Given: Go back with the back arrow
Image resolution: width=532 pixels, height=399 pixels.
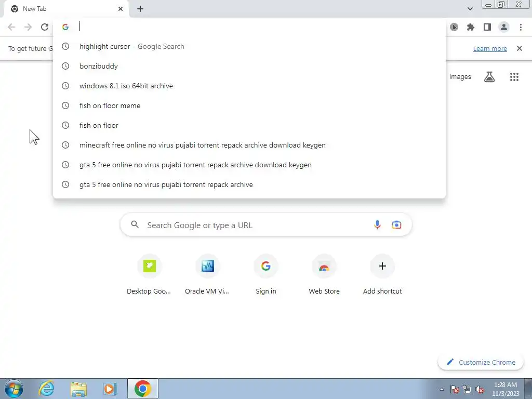Looking at the screenshot, I should click(11, 27).
